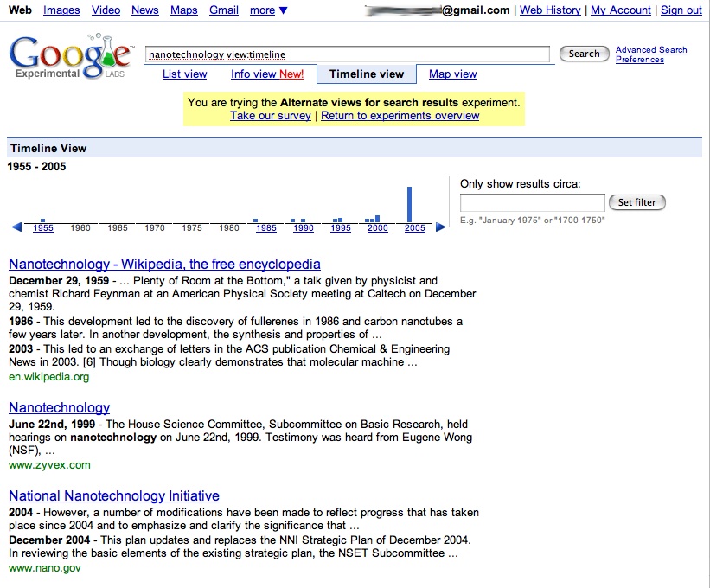
Task: Open My Account link
Action: tap(621, 10)
